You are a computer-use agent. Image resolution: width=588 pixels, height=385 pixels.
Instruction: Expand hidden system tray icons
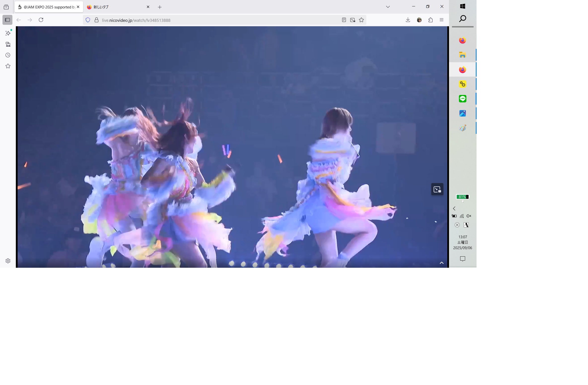point(454,208)
